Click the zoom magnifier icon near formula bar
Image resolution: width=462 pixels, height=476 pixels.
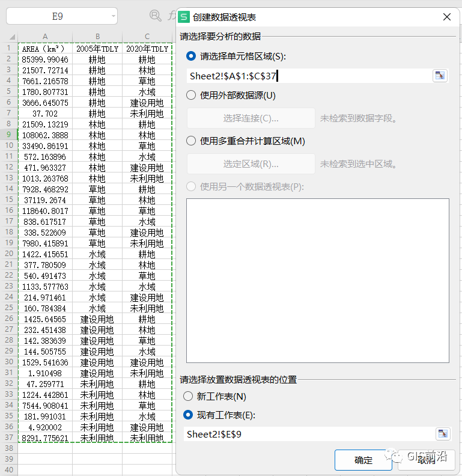click(155, 16)
